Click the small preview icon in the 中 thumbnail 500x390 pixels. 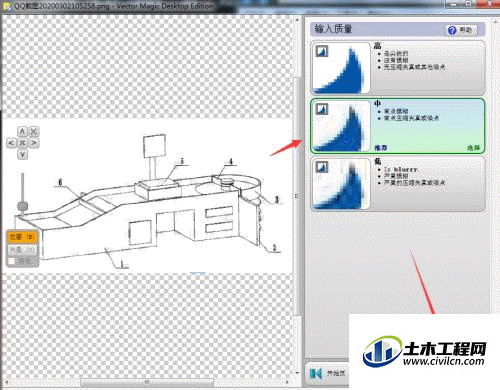[x=322, y=109]
